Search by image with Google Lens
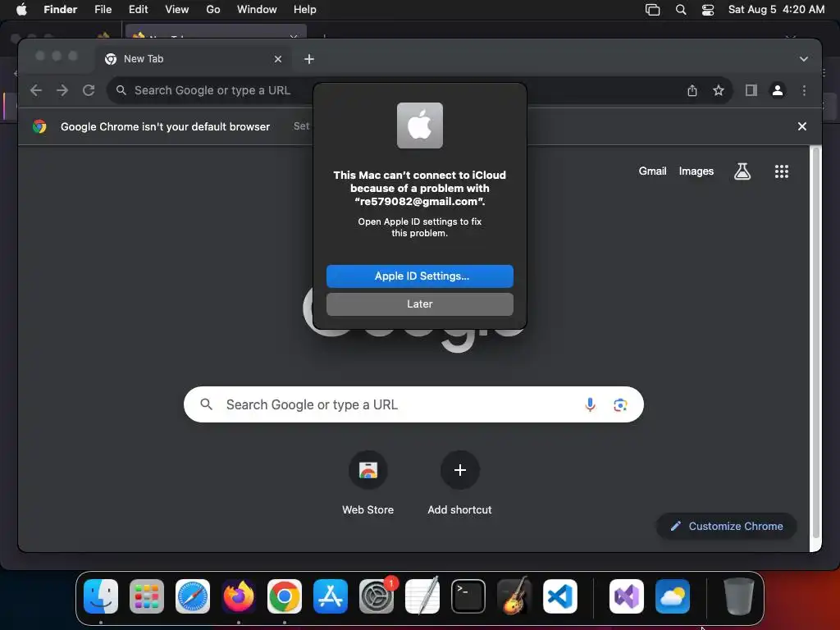Image resolution: width=840 pixels, height=630 pixels. click(x=620, y=405)
